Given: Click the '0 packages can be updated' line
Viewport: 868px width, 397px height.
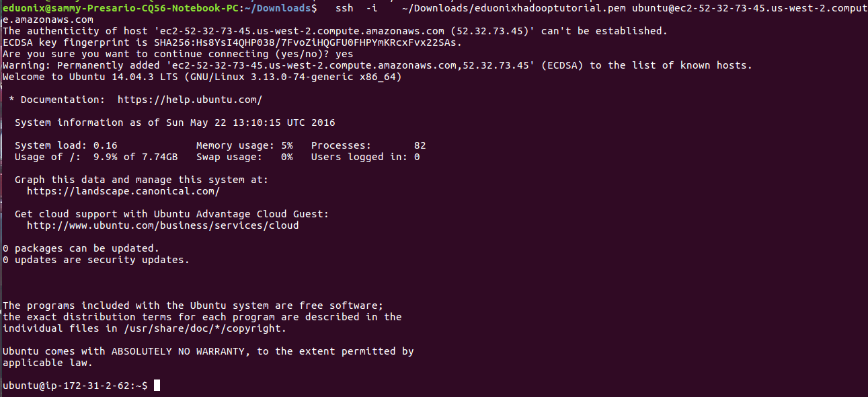Looking at the screenshot, I should coord(81,248).
